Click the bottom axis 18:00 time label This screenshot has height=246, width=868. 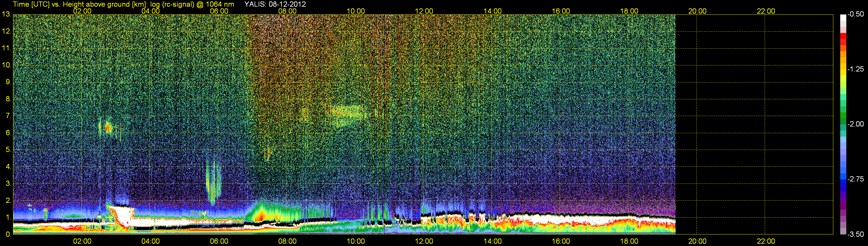click(629, 241)
